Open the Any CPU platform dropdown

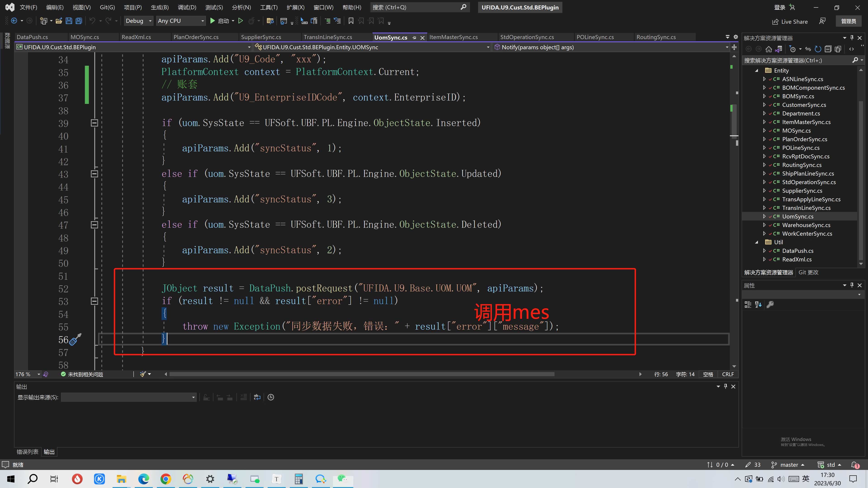(181, 21)
